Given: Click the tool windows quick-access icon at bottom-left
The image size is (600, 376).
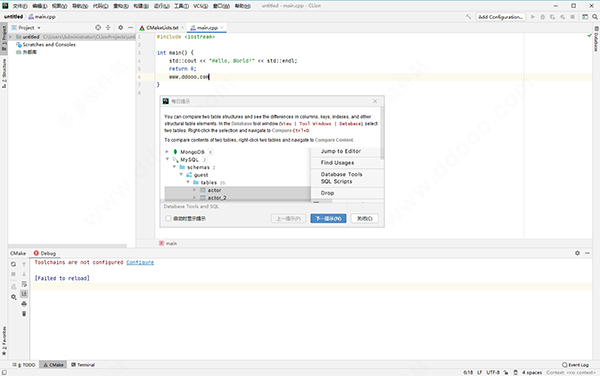Looking at the screenshot, I should coord(4,372).
